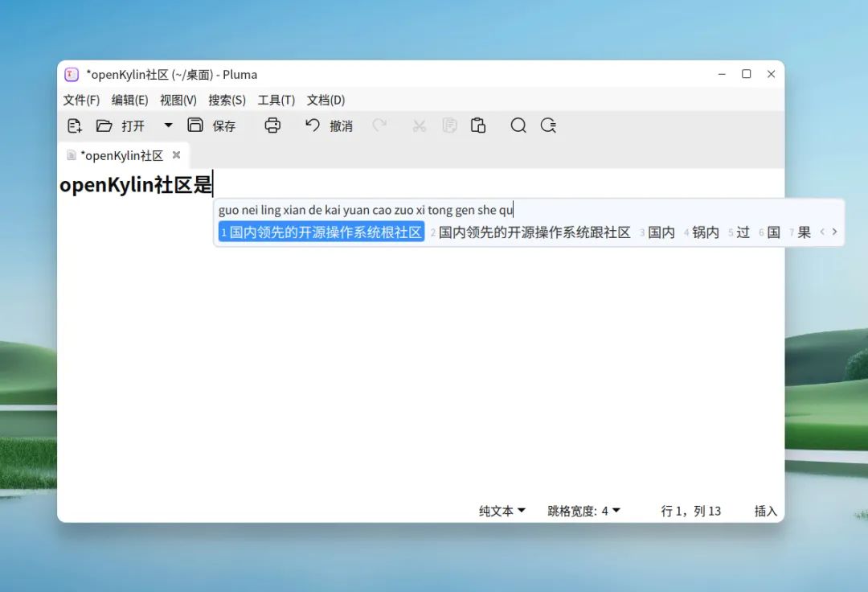
Task: Click the Copy icon
Action: 449,125
